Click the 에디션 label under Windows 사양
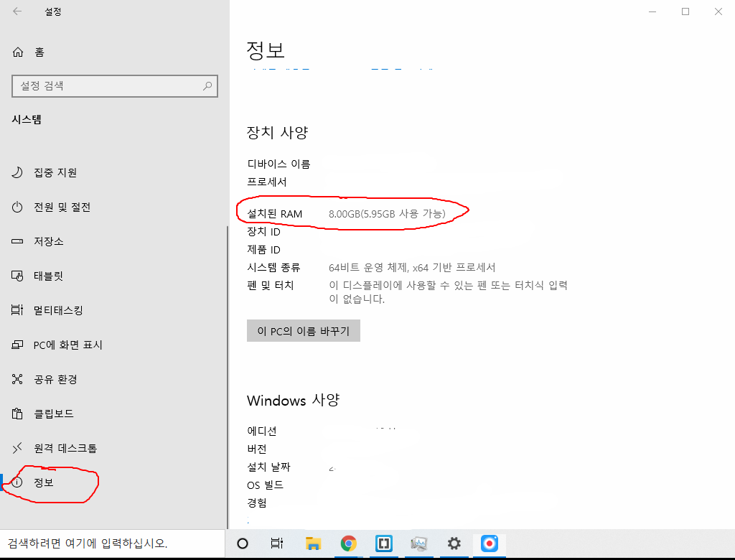The width and height of the screenshot is (735, 560). [x=261, y=431]
